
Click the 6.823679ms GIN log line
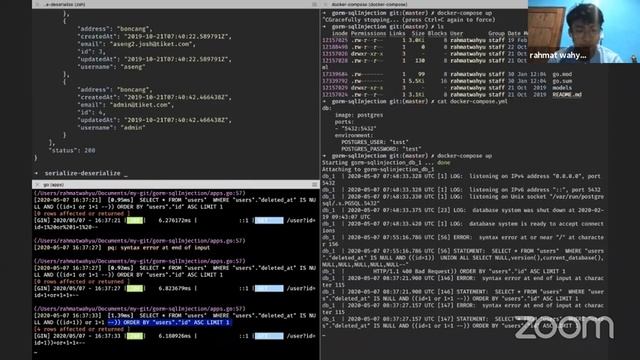175,289
